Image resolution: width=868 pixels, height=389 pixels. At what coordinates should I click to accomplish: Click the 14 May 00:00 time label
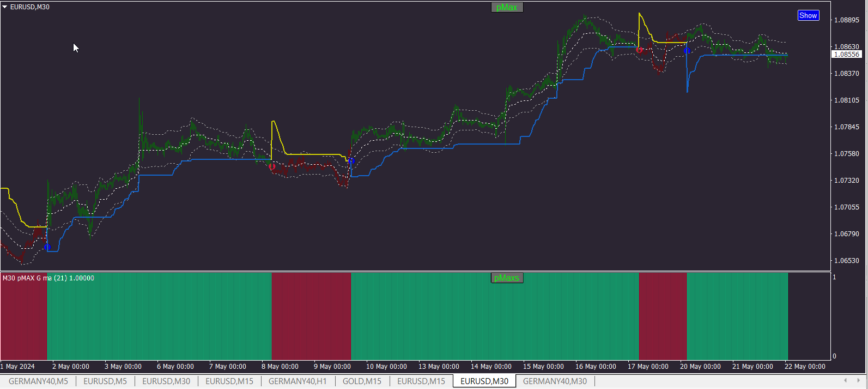491,367
